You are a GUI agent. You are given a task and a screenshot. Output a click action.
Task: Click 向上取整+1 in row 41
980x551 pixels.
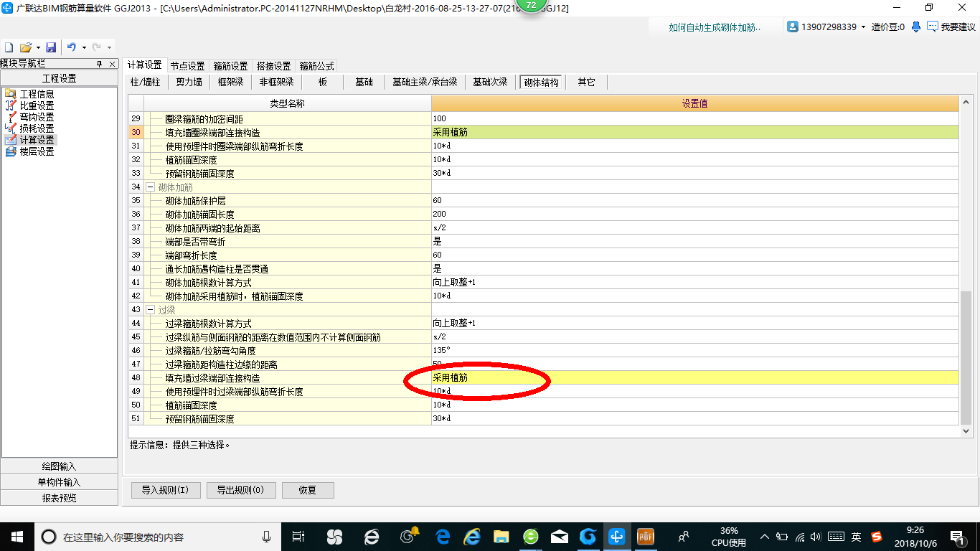click(x=454, y=282)
